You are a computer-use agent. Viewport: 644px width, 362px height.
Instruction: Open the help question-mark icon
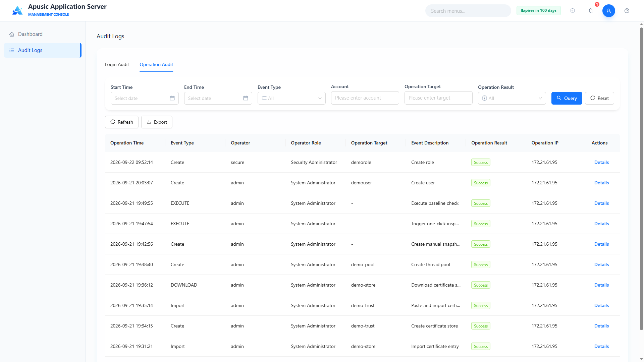[627, 11]
